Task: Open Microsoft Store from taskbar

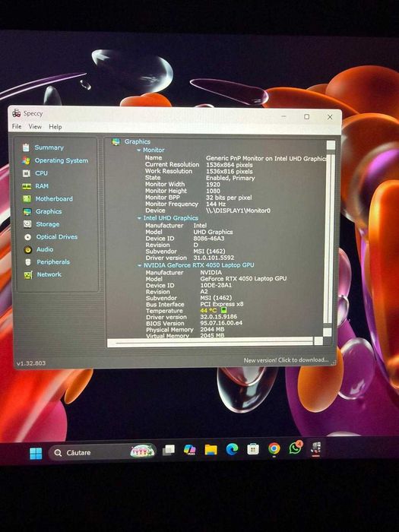Action: [253, 449]
